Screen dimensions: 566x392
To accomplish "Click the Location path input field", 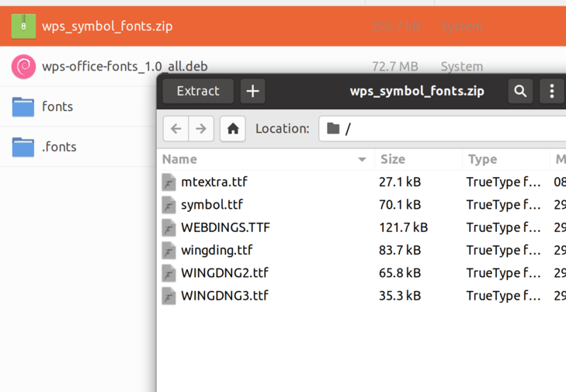I will [450, 129].
